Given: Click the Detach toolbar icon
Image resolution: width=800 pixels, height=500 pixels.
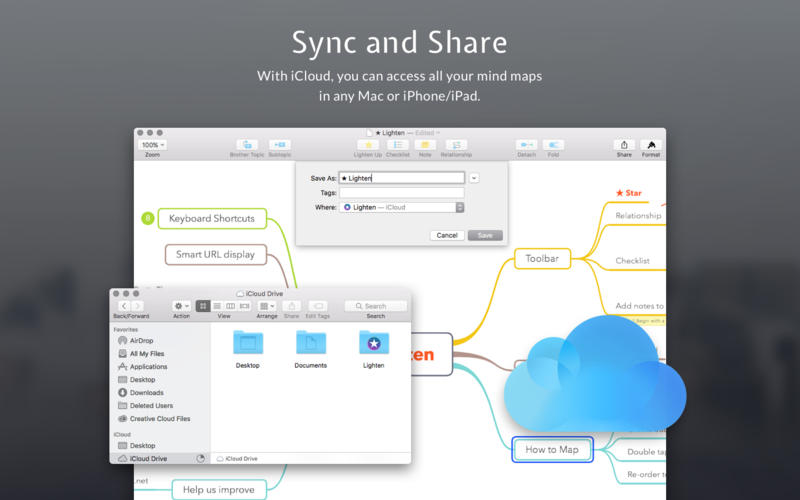Looking at the screenshot, I should pyautogui.click(x=526, y=145).
